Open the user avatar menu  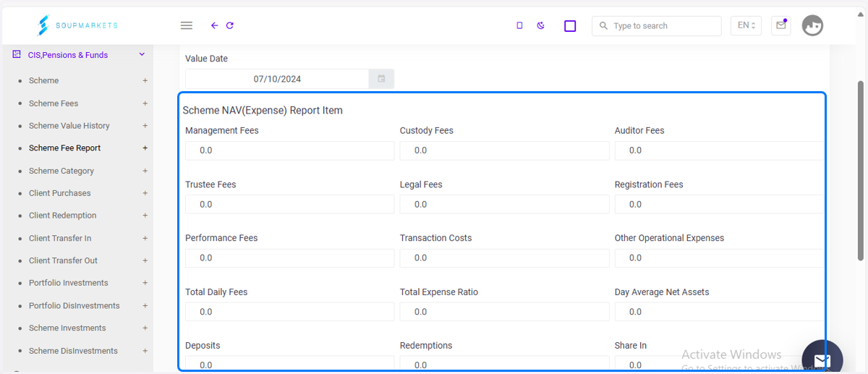click(812, 25)
